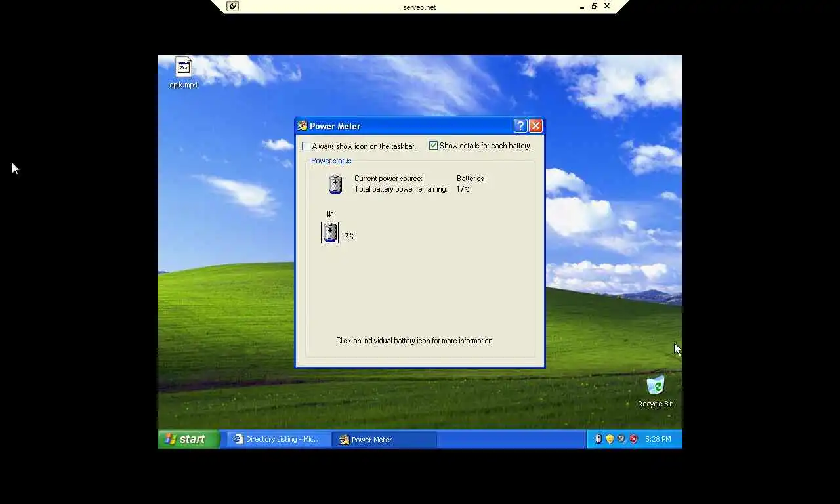Click the Power Meter taskbar button
This screenshot has width=840, height=504.
coord(385,440)
